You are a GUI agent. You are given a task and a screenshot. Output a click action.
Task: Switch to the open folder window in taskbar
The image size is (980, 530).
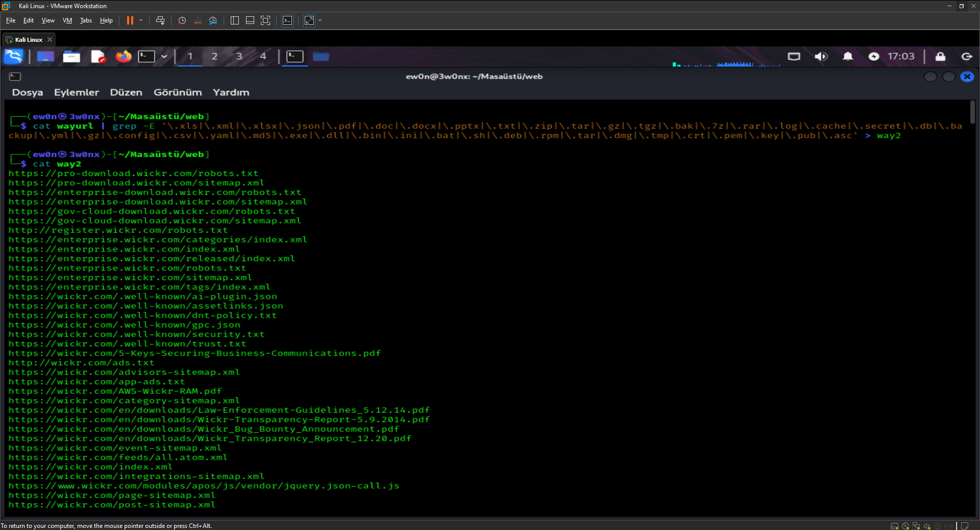(x=321, y=56)
